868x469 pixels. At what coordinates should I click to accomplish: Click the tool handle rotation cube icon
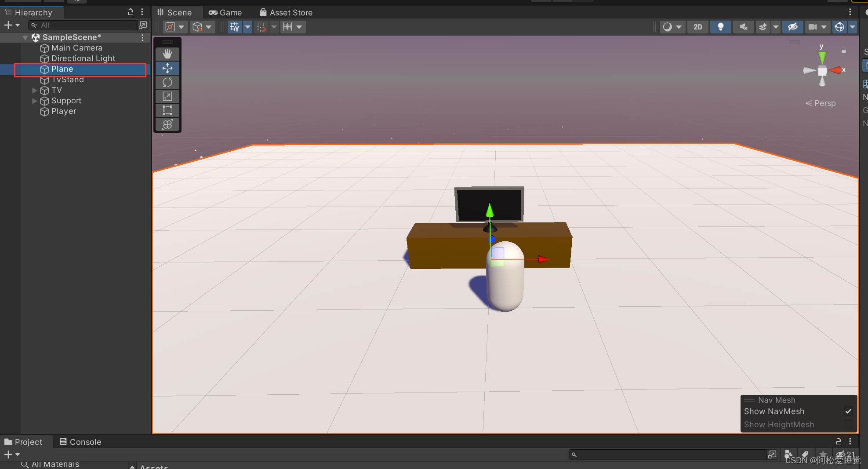(x=197, y=27)
